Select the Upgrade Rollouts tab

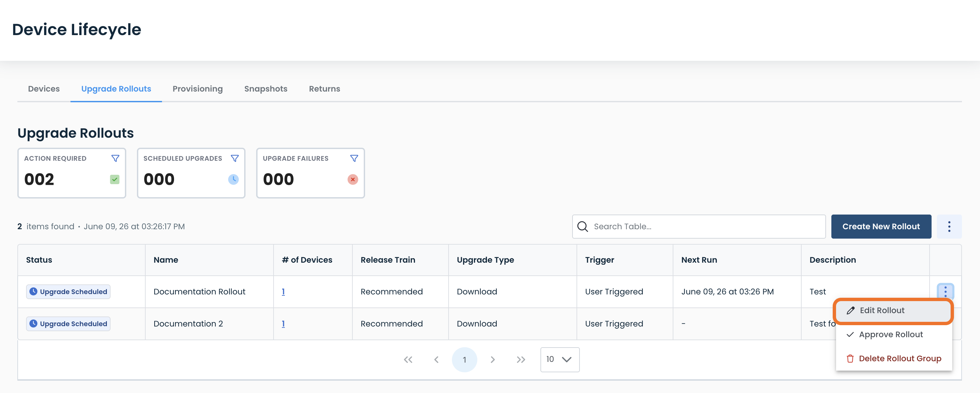point(116,89)
